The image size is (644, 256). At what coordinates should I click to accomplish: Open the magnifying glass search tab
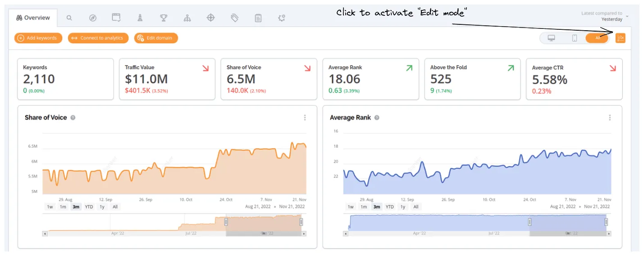point(69,18)
